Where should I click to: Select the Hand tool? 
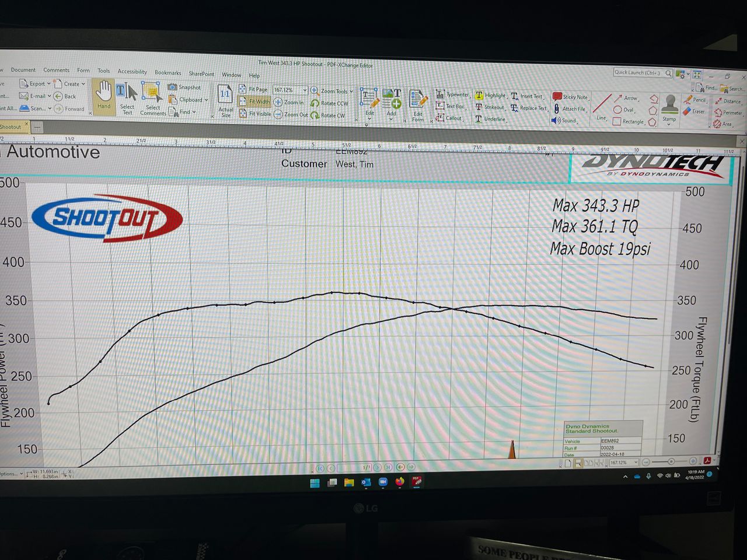(104, 95)
